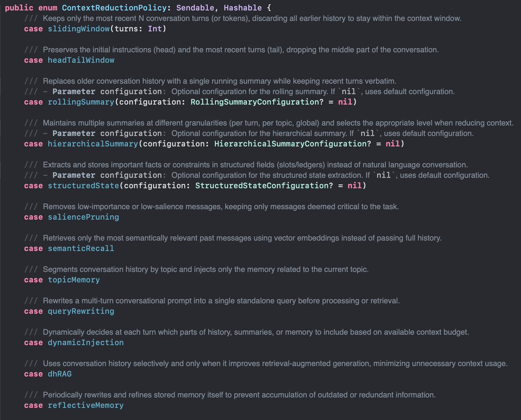Click the comment starting 'Maintains multiple summaries'
This screenshot has height=420, width=521.
pyautogui.click(x=269, y=123)
